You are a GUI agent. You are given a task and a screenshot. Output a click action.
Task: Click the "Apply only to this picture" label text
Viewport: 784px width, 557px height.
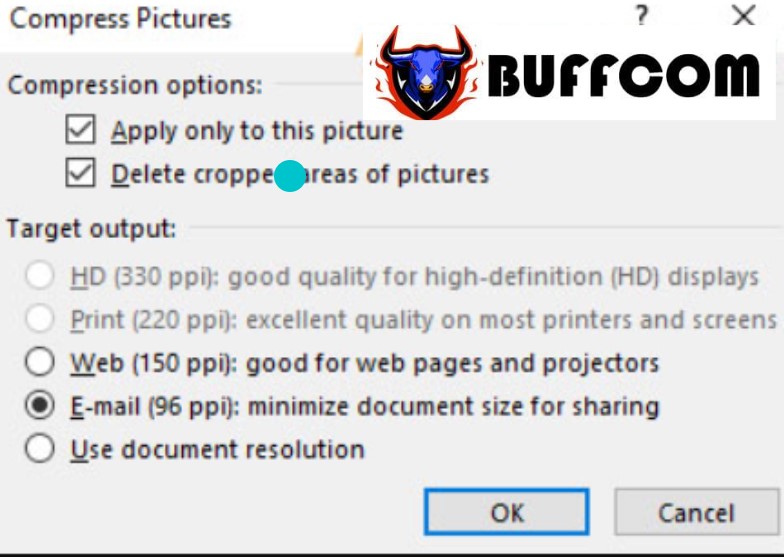coord(256,132)
